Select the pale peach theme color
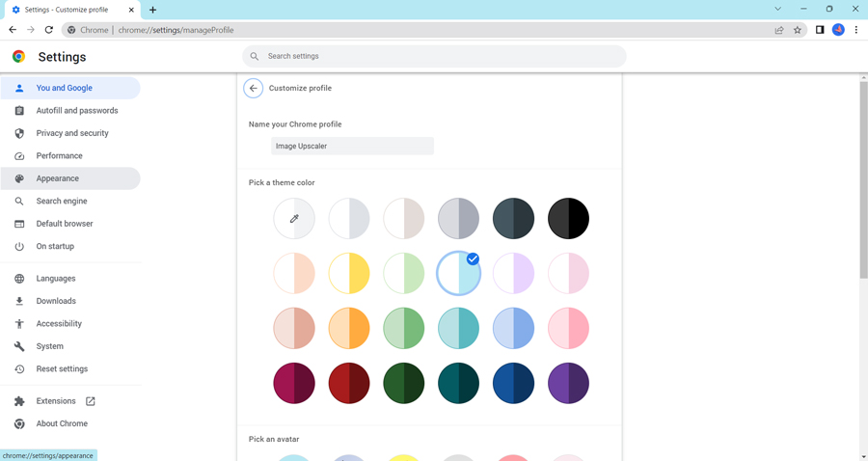Viewport: 868px width, 461px height. click(x=294, y=273)
